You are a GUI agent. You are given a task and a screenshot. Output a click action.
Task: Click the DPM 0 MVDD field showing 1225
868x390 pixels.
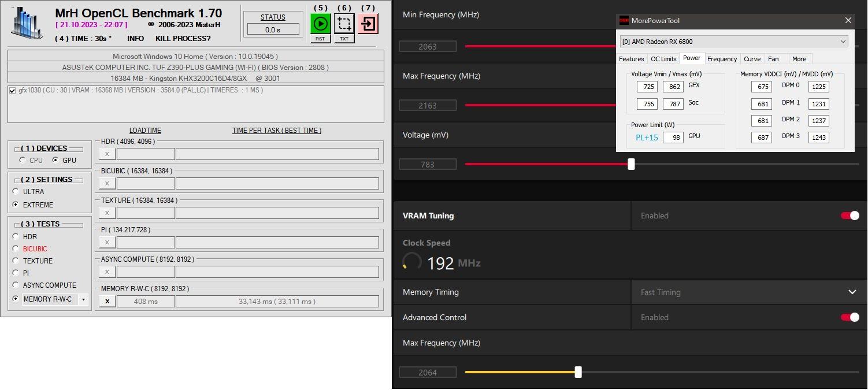pyautogui.click(x=818, y=87)
